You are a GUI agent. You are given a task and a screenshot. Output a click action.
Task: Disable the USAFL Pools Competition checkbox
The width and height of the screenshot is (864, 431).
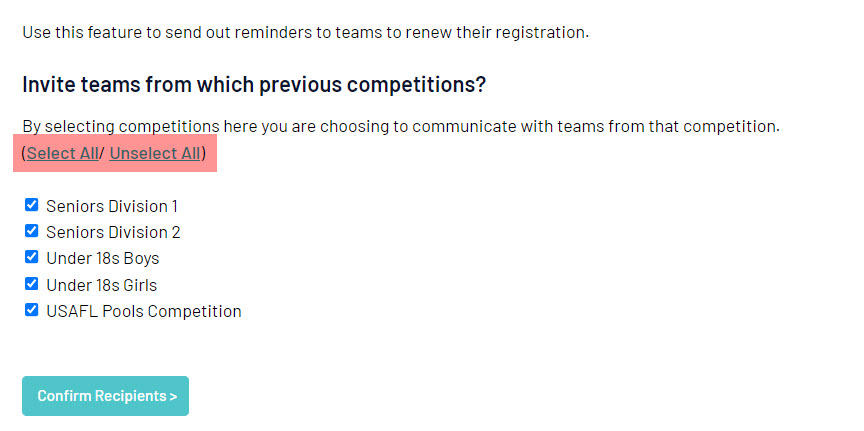point(31,310)
